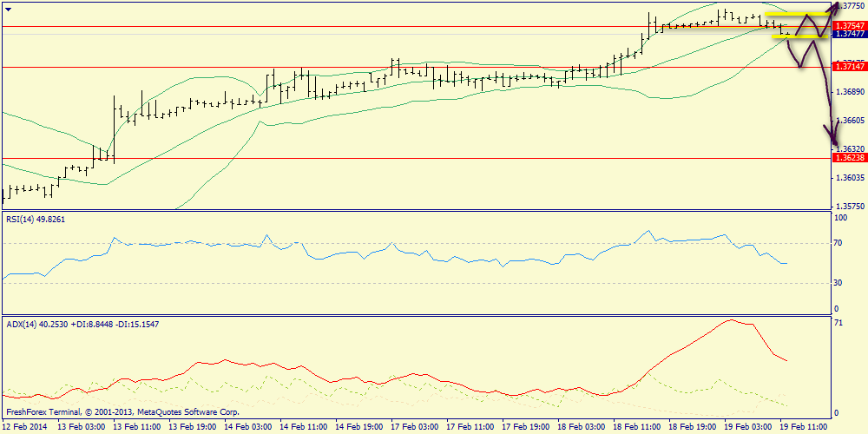Click the red 1.36238 price level tag
The width and height of the screenshot is (868, 434).
pyautogui.click(x=850, y=158)
